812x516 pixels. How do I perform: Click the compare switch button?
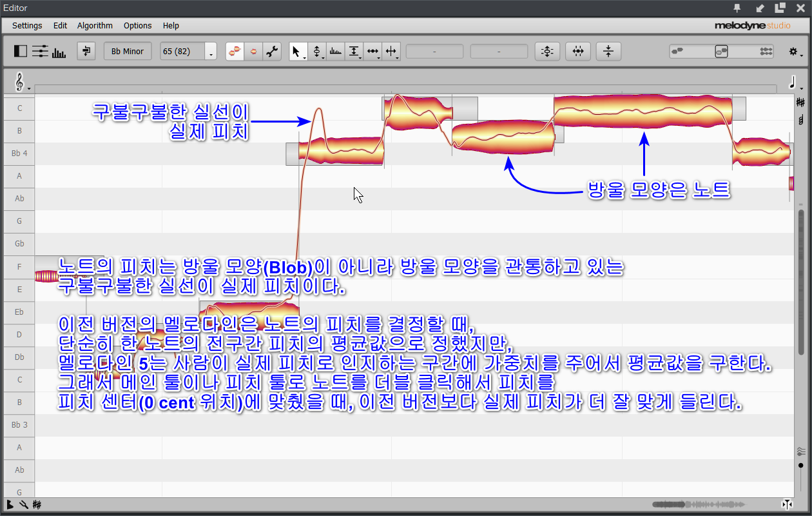[x=86, y=52]
